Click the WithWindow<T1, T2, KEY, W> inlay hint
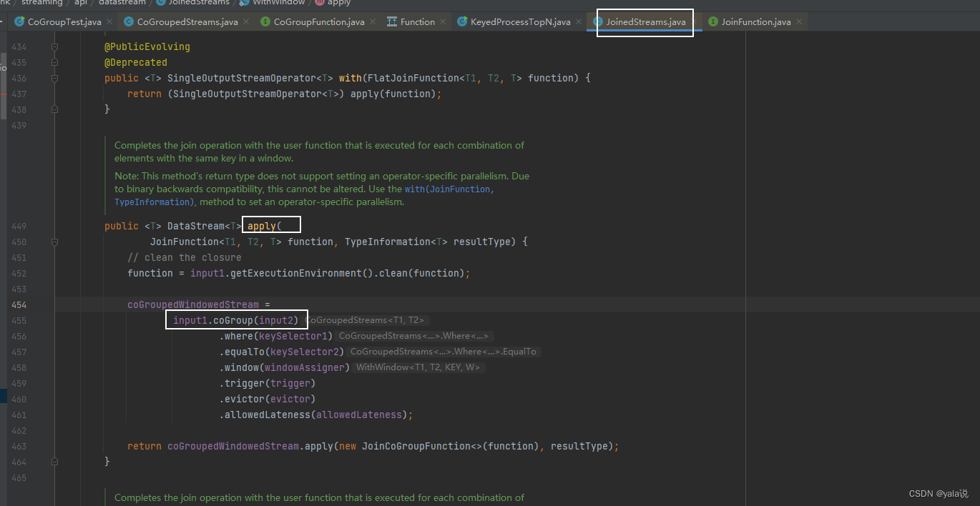The image size is (980, 506). (418, 367)
